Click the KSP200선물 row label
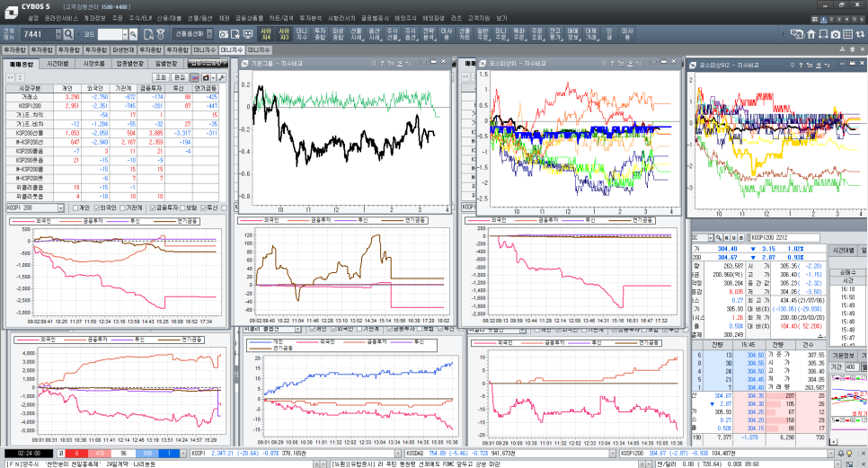This screenshot has height=468, width=868. point(30,133)
